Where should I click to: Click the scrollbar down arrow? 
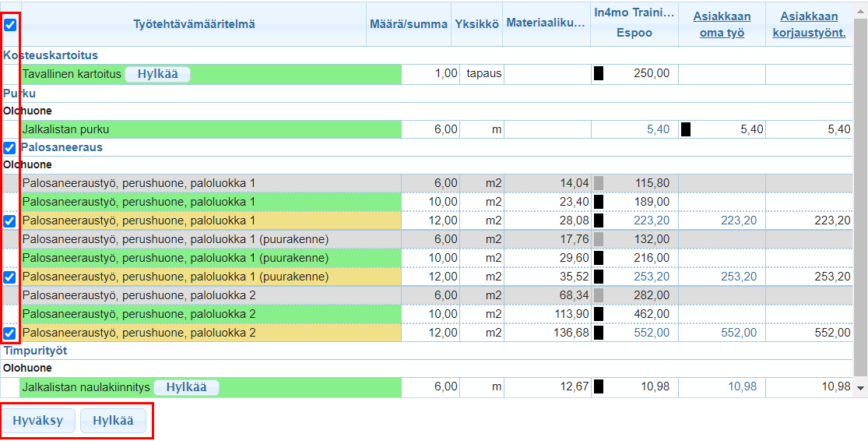coord(860,388)
